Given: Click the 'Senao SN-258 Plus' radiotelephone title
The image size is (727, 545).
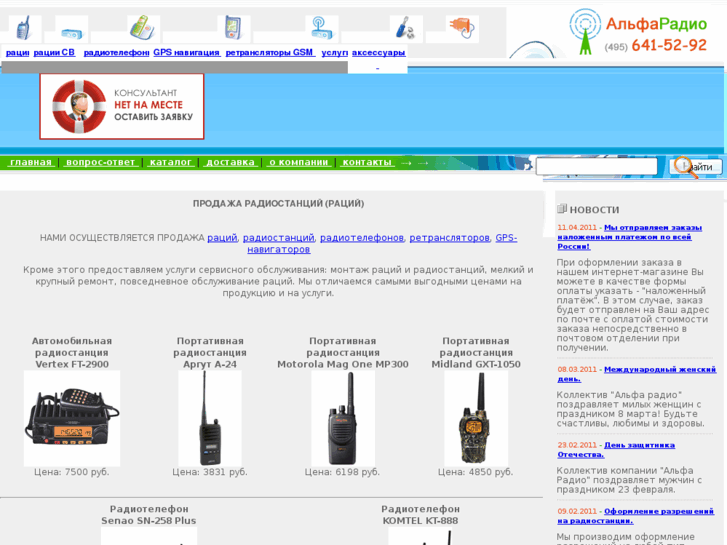Looking at the screenshot, I should coord(148,520).
